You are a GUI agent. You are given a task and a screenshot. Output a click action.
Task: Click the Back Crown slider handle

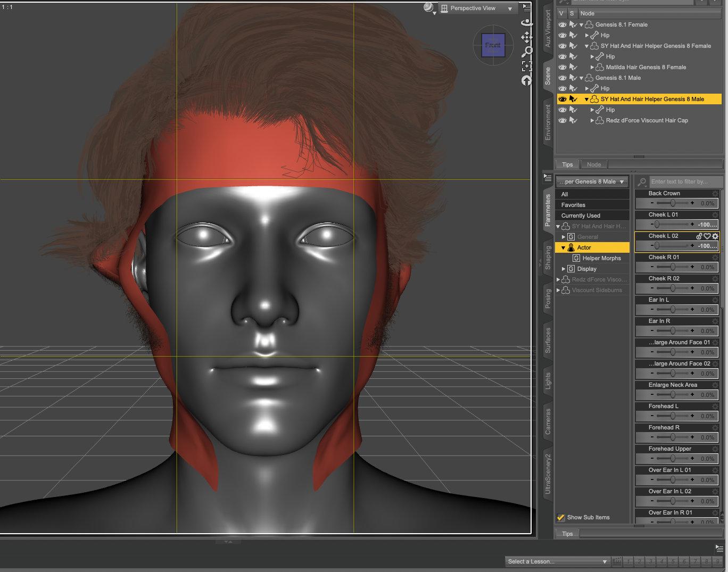(x=673, y=203)
